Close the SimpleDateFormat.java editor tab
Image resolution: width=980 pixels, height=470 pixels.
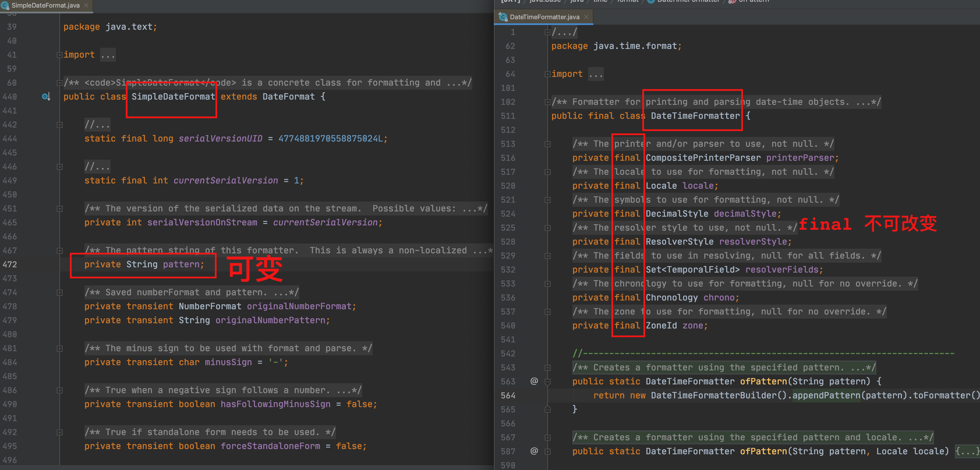pos(86,5)
